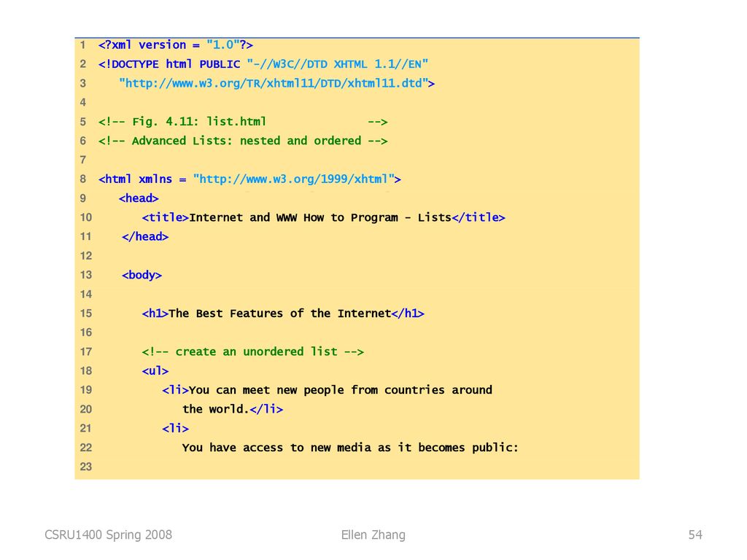Click the create an unordered list comment
The image size is (747, 560).
coord(253,352)
